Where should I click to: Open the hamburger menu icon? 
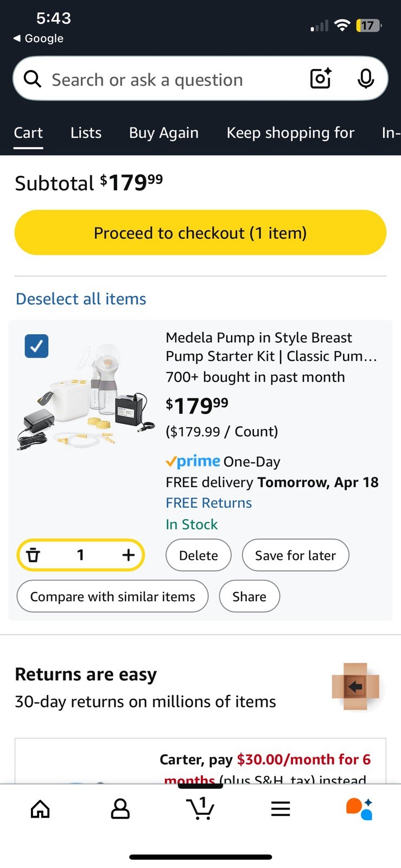click(x=281, y=809)
